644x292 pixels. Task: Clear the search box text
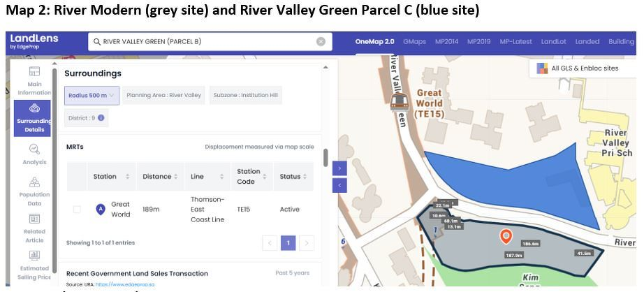321,41
